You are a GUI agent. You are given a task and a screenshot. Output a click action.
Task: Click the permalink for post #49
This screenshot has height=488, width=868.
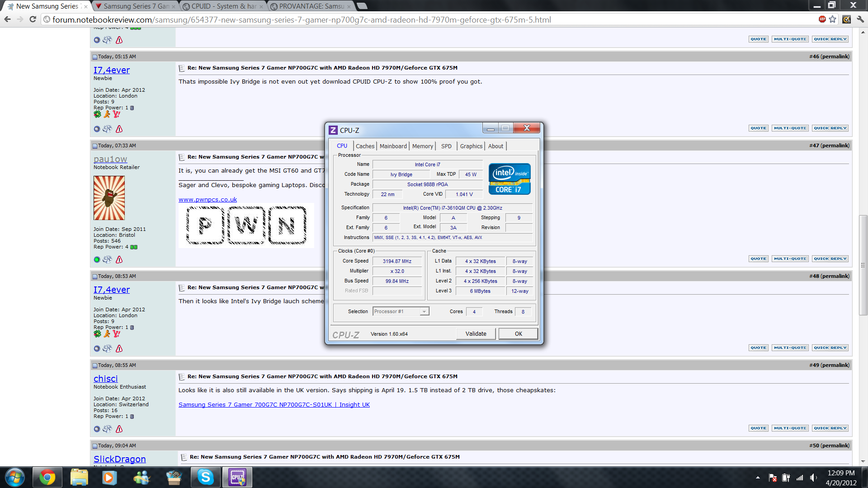(835, 366)
